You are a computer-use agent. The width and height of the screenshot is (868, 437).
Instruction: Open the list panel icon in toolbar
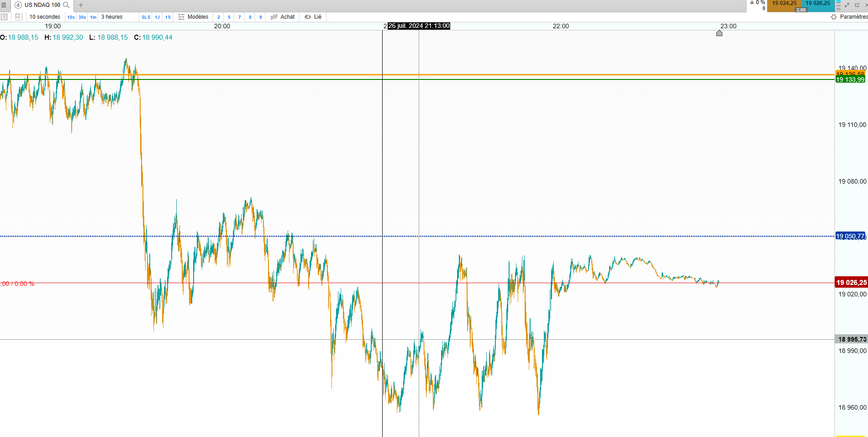tap(4, 17)
